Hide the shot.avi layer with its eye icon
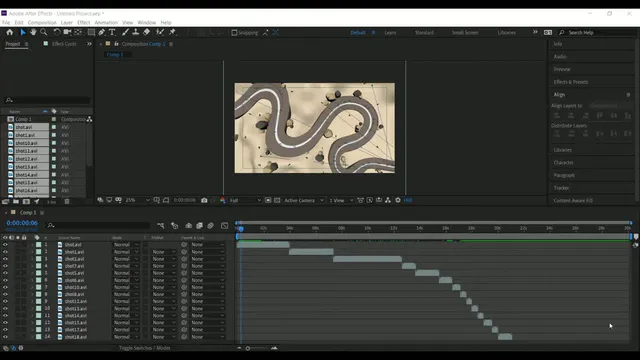The width and height of the screenshot is (640, 360). 5,245
